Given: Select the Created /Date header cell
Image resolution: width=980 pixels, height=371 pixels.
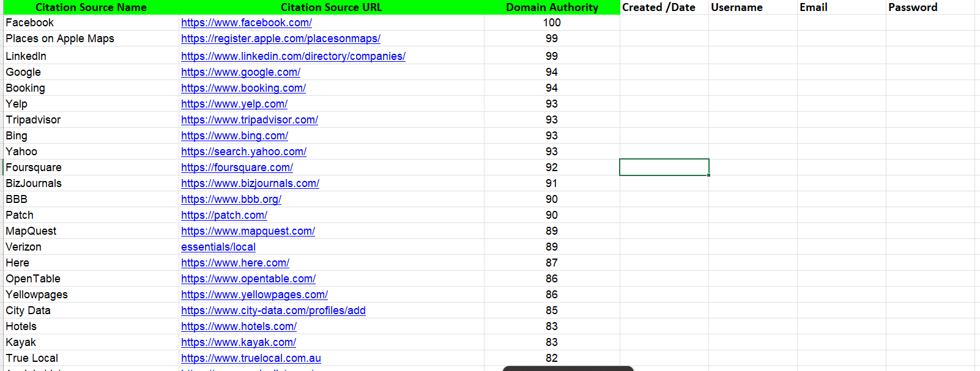Looking at the screenshot, I should coord(664,7).
